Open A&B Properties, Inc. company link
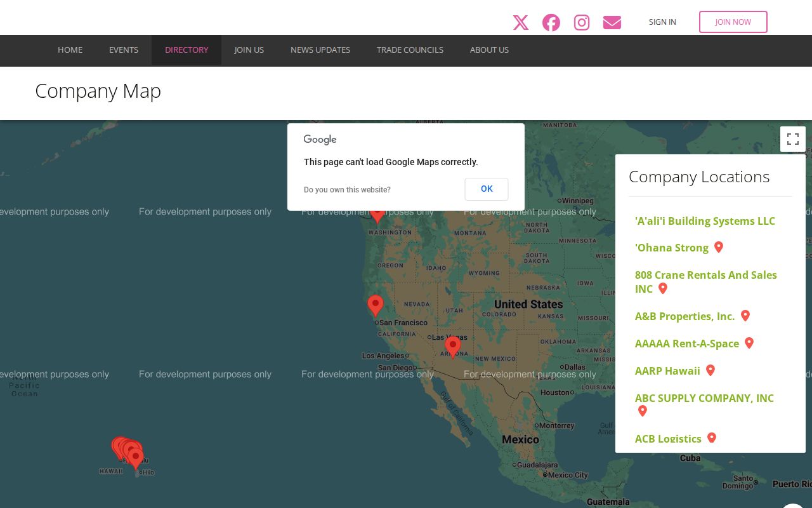The image size is (812, 508). tap(685, 316)
